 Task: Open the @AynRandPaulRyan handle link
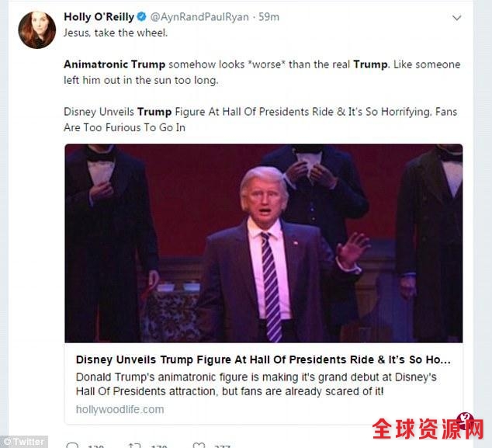[199, 17]
